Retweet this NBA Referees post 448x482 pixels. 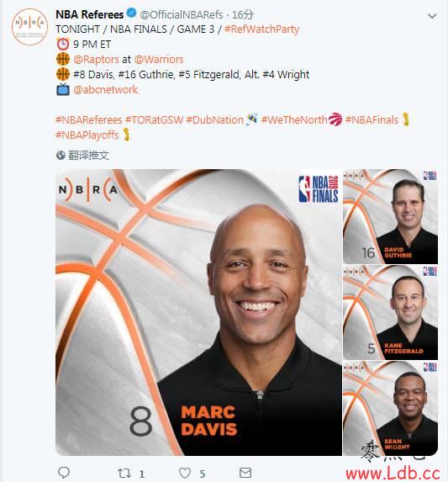click(x=124, y=473)
